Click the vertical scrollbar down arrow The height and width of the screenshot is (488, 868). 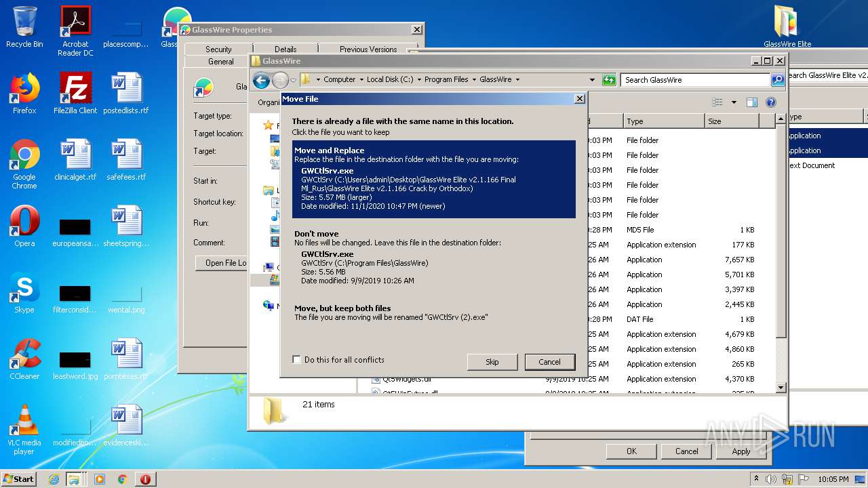[781, 388]
